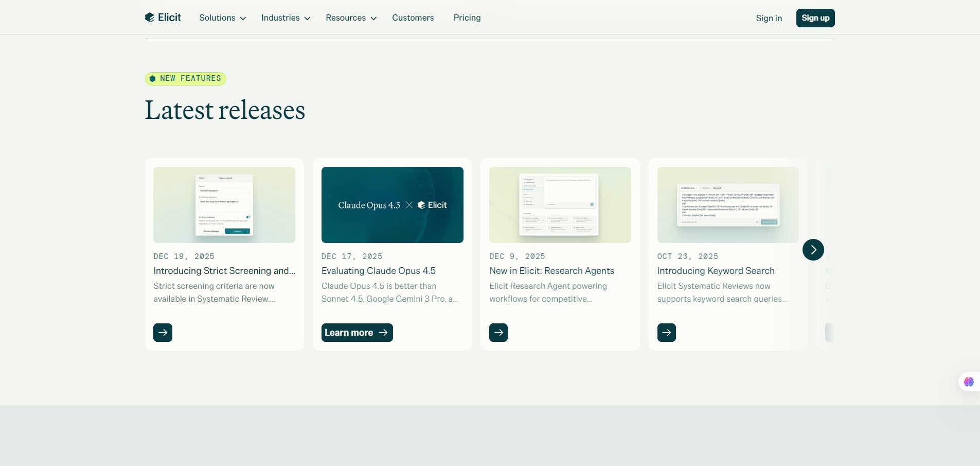Click the arrow button under Research Agents
Screen dimensions: 980x466
coord(498,333)
